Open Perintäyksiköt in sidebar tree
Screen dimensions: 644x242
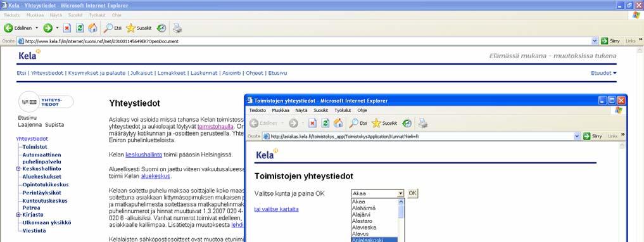pos(42,193)
